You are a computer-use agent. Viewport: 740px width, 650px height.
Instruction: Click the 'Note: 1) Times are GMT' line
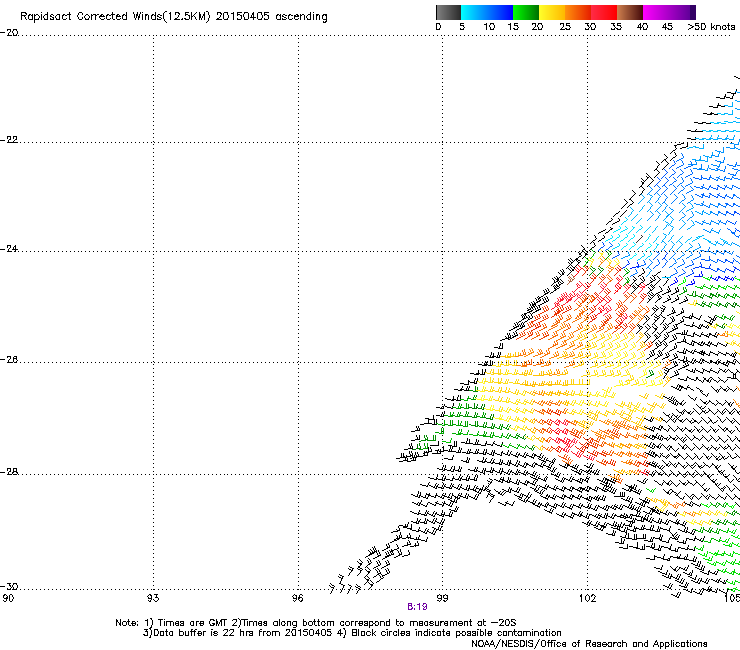pos(316,623)
